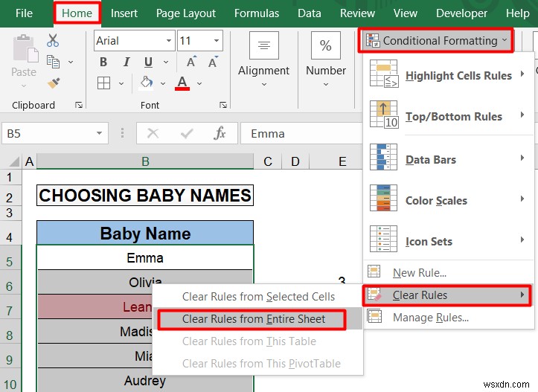Screen dimensions: 538x392
Task: Open Highlight Cells Rules submenu
Action: pos(449,75)
